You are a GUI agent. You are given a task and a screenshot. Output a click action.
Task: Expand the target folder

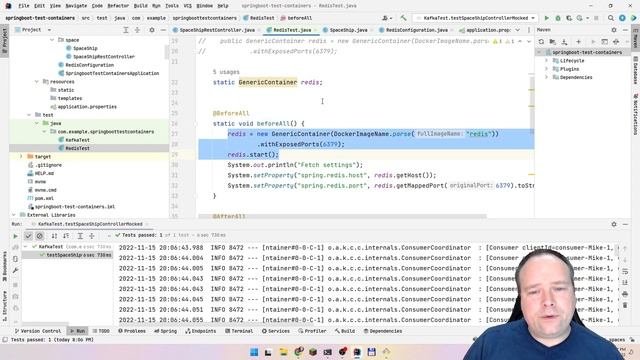tap(21, 156)
